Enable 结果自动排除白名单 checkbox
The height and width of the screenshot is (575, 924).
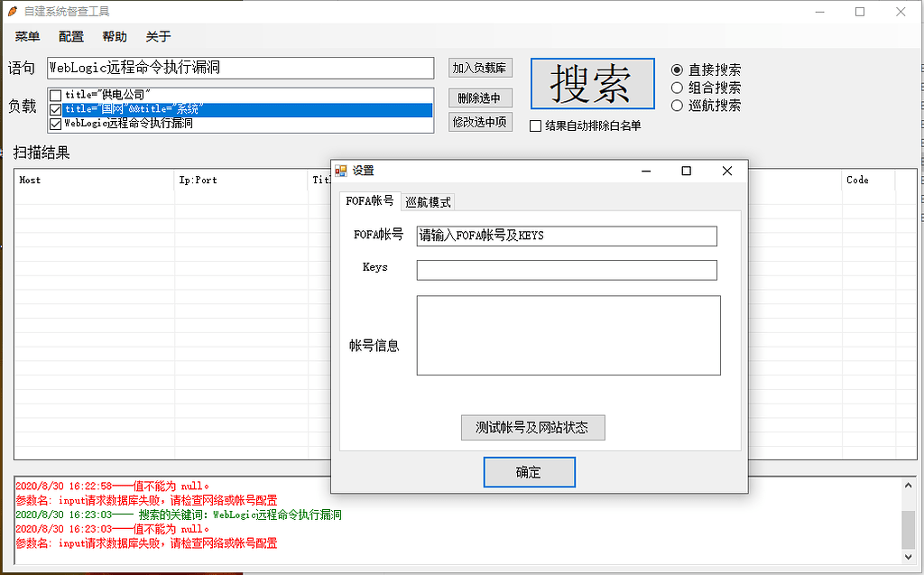[x=535, y=126]
